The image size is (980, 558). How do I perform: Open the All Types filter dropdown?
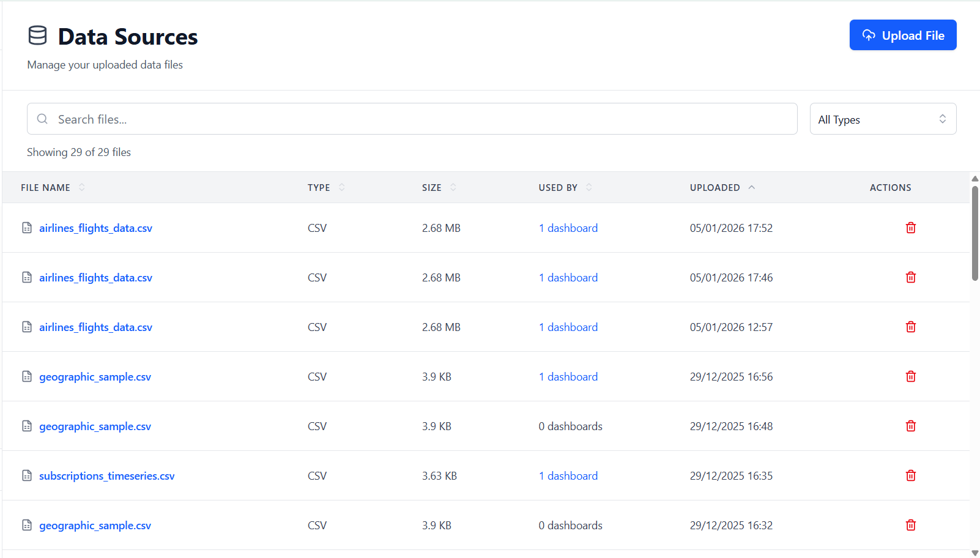(x=882, y=119)
